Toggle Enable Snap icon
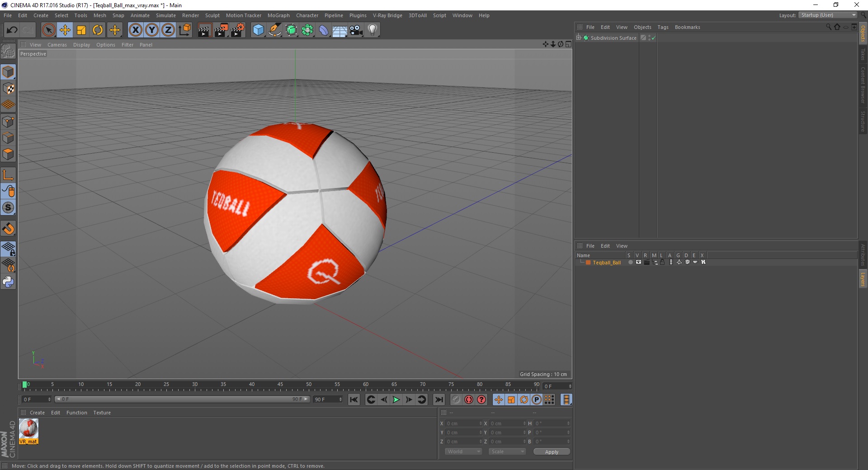 [8, 229]
